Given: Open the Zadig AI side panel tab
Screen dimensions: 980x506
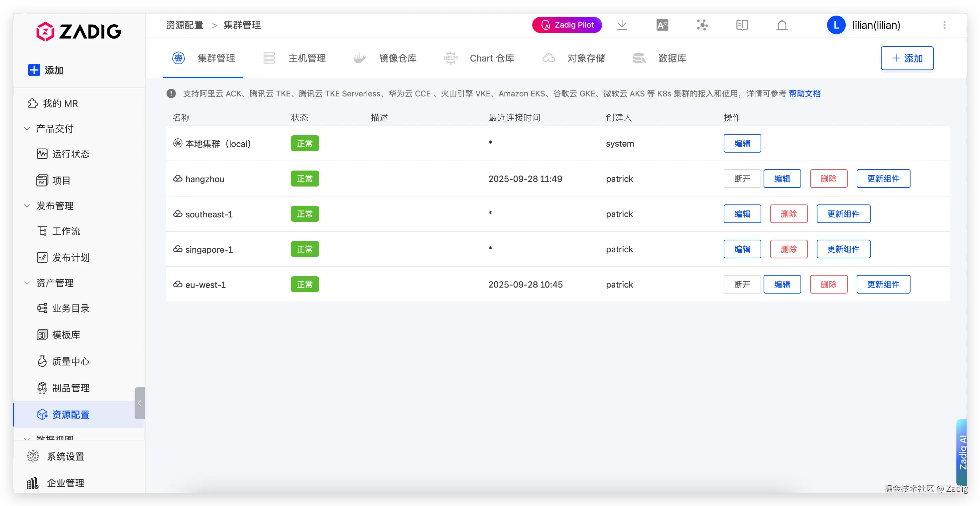Looking at the screenshot, I should pos(961,452).
